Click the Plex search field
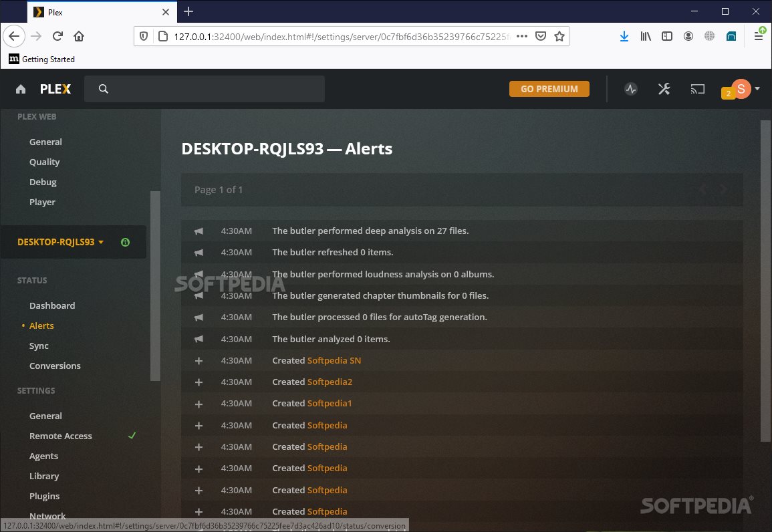The height and width of the screenshot is (532, 772). coord(205,89)
